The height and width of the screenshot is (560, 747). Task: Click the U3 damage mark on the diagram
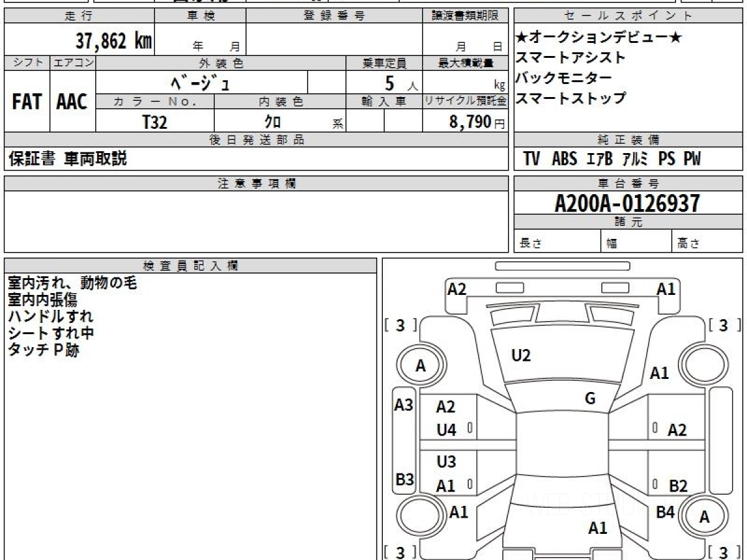446,462
